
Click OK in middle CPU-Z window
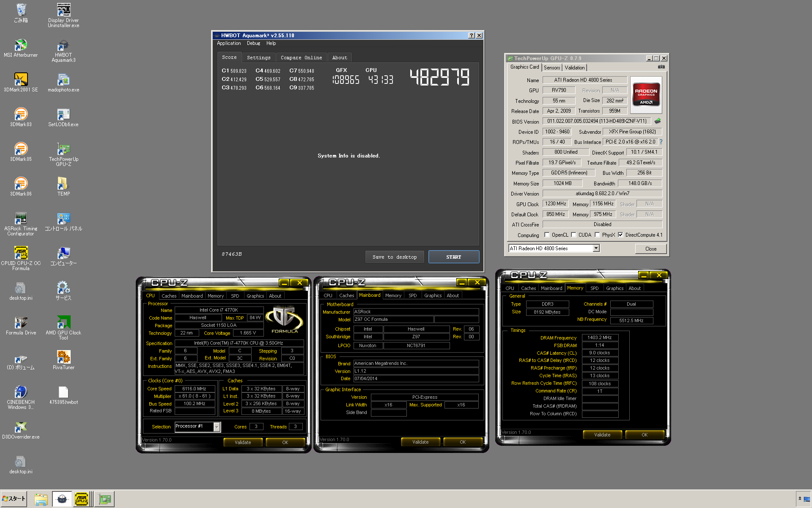(463, 442)
